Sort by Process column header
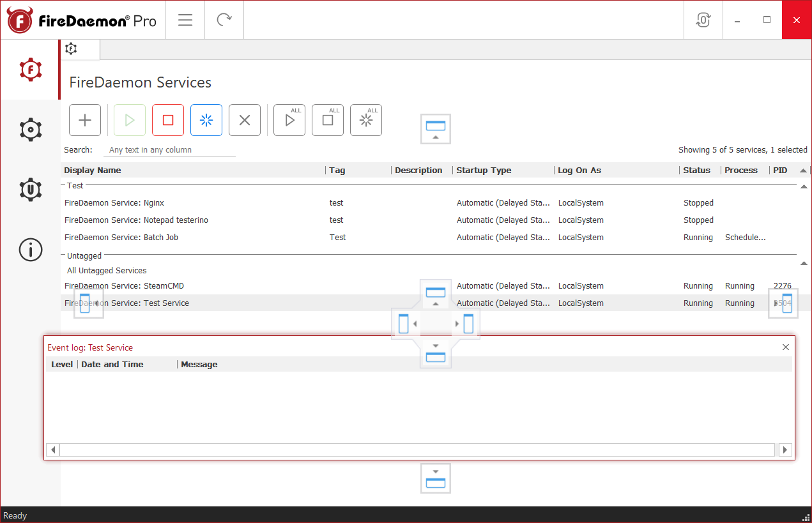 (745, 171)
